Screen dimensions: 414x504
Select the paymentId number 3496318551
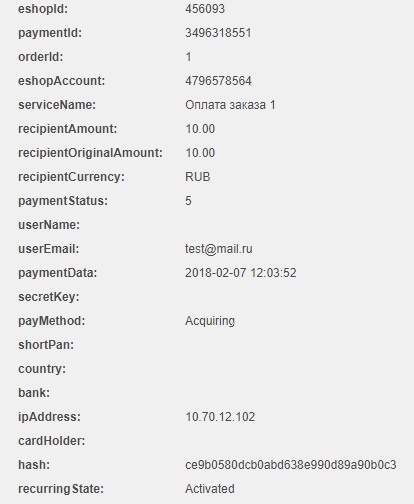pos(218,33)
